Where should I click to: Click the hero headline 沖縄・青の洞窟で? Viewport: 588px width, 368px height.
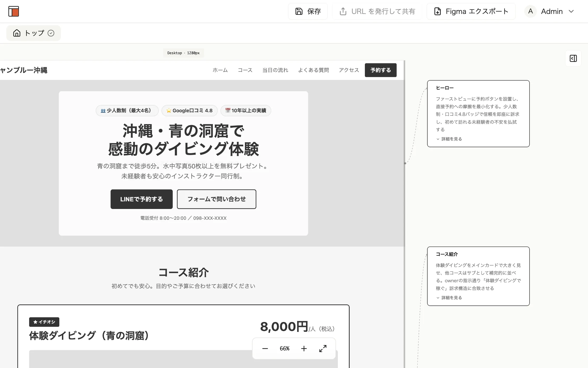click(x=183, y=131)
